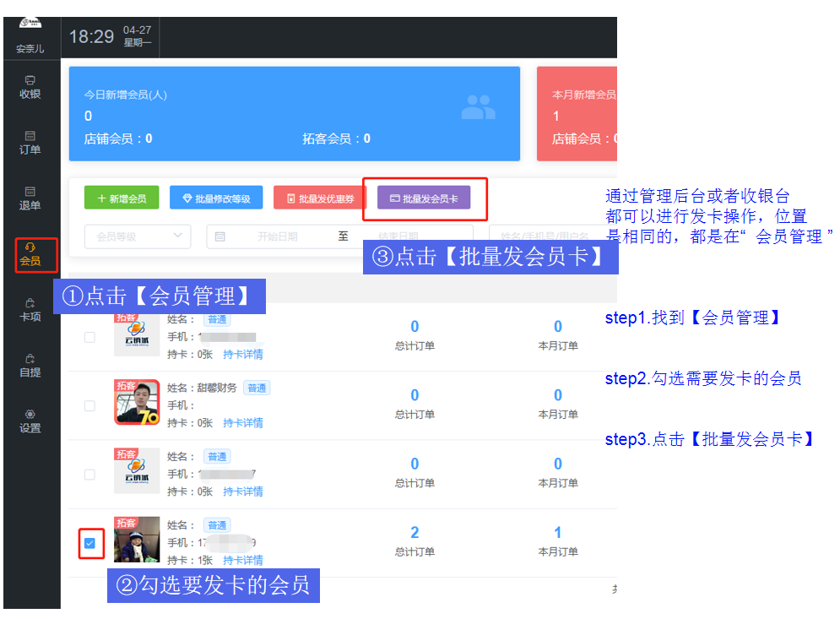
Task: Open the 自提 pickup section in sidebar
Action: point(30,366)
